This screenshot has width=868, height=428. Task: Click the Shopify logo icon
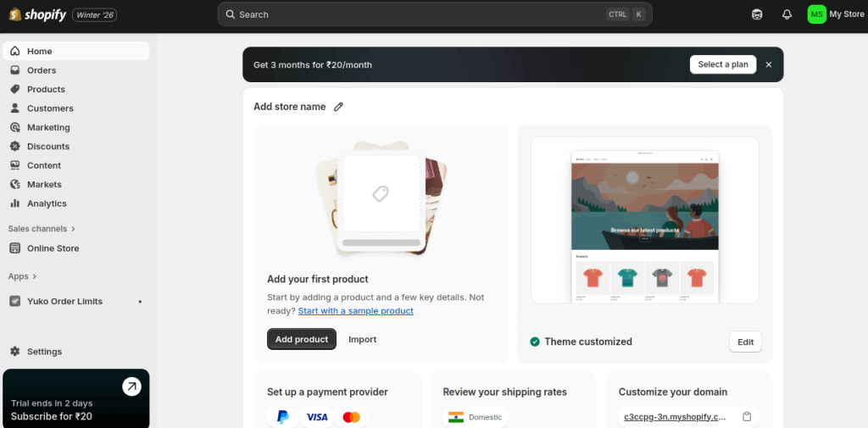tap(14, 14)
